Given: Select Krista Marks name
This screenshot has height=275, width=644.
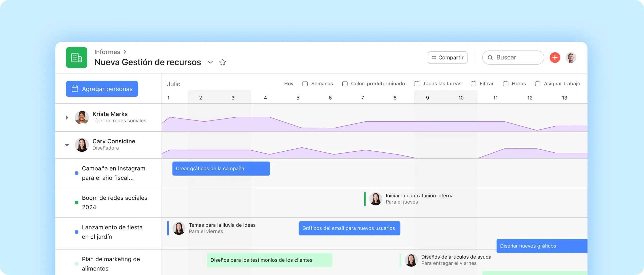Looking at the screenshot, I should pos(110,114).
